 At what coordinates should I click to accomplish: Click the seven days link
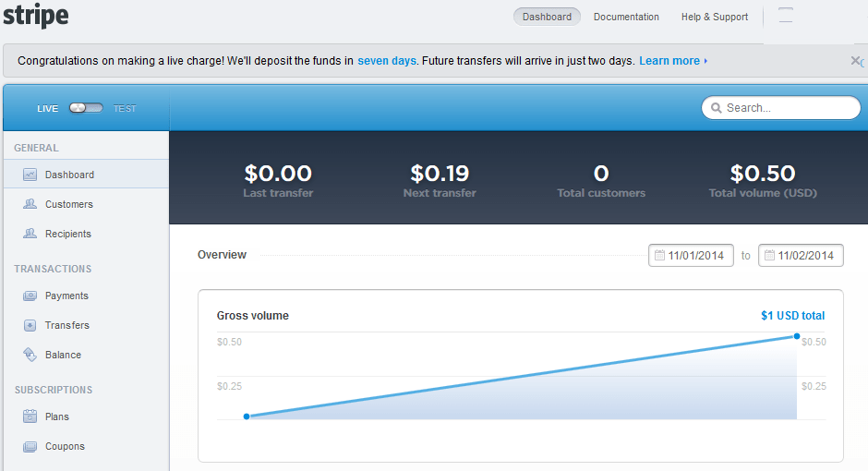click(x=386, y=61)
